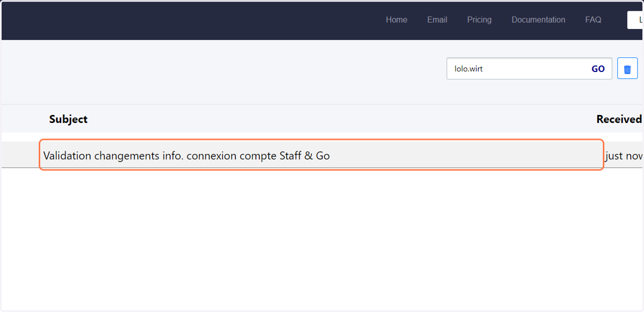Open the Documentation link
Image resolution: width=644 pixels, height=312 pixels.
538,20
